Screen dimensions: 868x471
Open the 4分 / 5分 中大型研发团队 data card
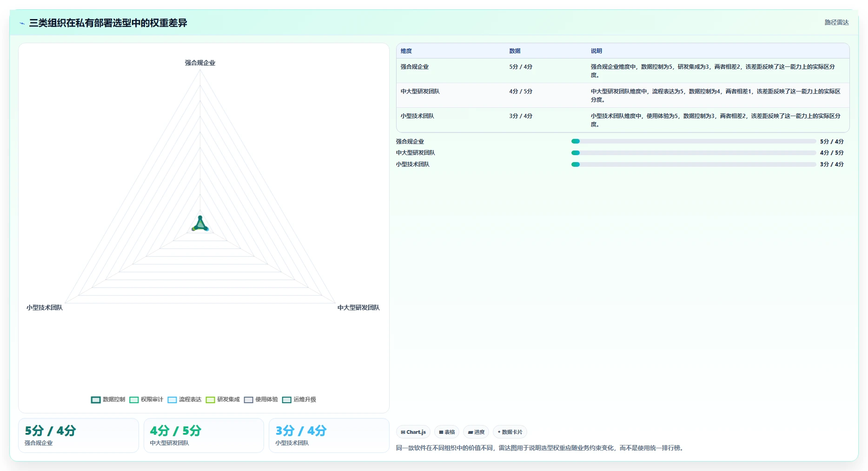204,435
